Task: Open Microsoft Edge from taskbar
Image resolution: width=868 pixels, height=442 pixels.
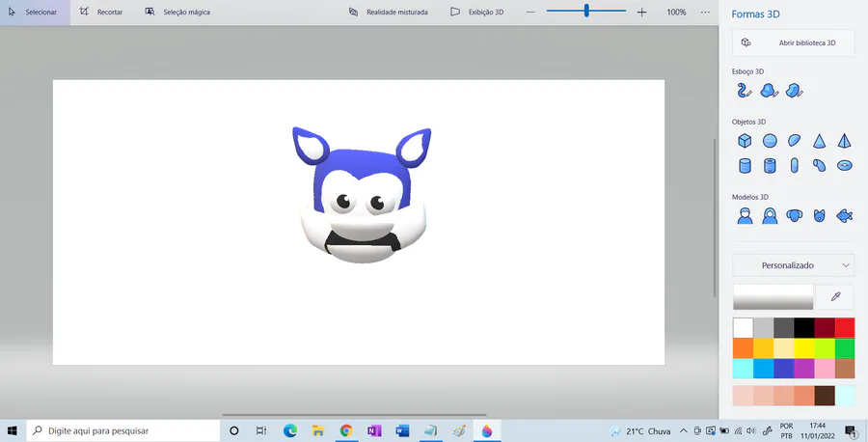Action: pyautogui.click(x=289, y=430)
